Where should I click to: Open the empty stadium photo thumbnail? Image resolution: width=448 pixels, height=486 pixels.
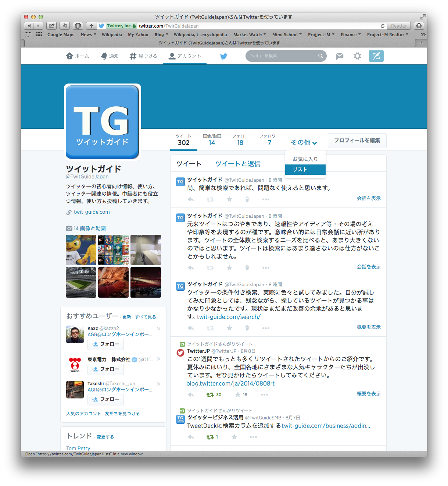point(81,282)
